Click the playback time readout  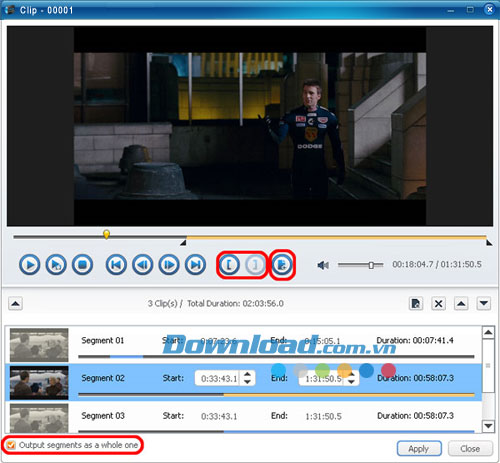(437, 265)
